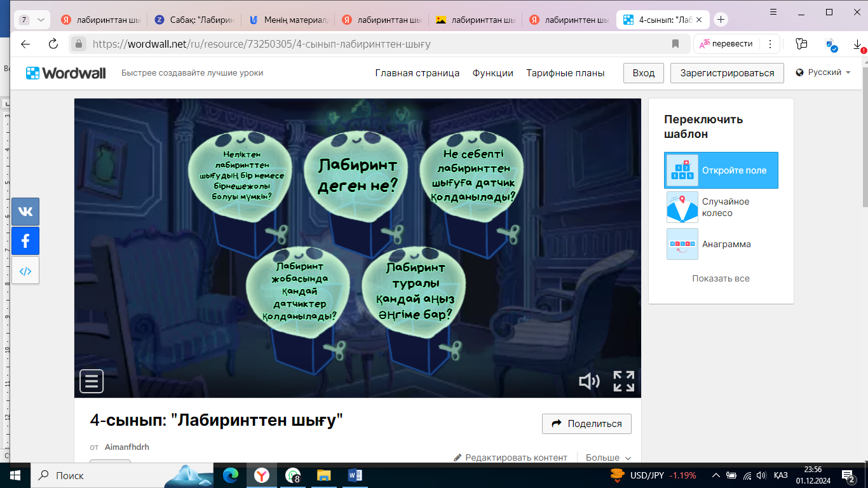
Task: Open the Не себепті лабиринттен box
Action: click(x=473, y=176)
